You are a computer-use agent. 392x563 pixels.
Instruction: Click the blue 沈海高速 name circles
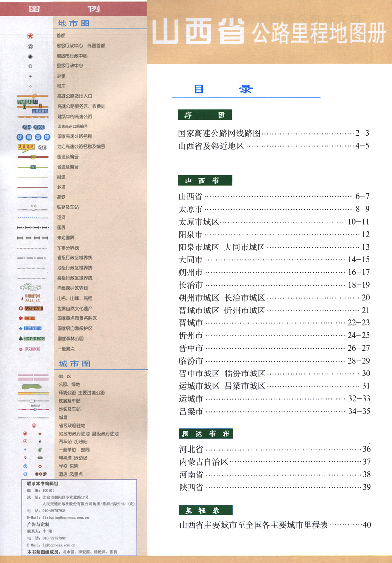click(x=33, y=137)
